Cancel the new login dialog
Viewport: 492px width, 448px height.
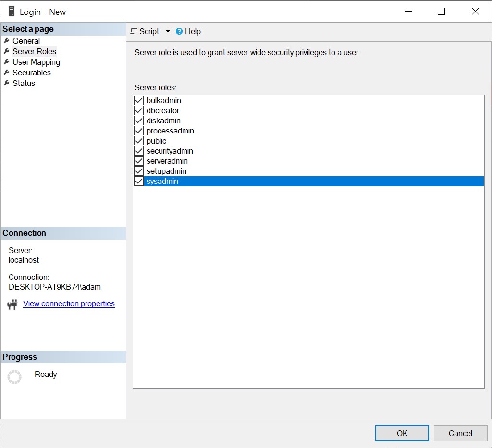click(460, 433)
